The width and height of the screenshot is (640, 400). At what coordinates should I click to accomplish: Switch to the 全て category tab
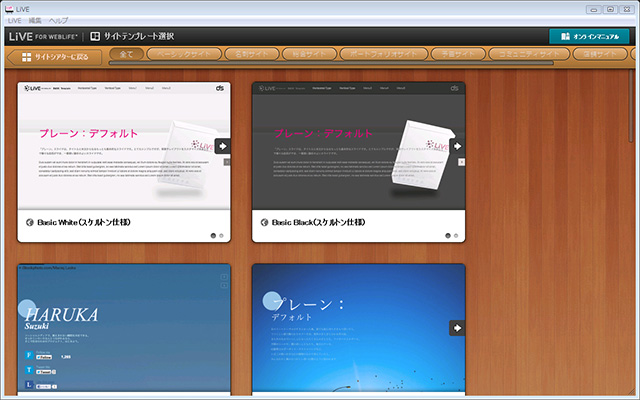(x=127, y=55)
